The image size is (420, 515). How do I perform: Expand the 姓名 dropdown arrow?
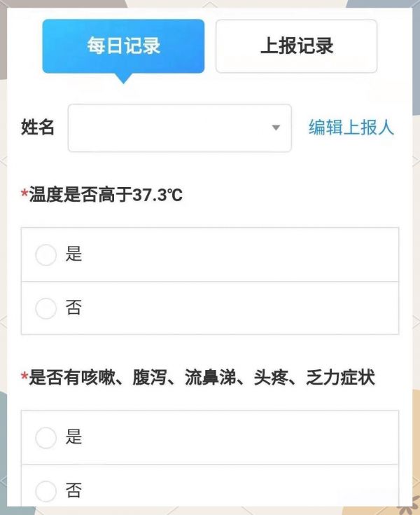276,128
